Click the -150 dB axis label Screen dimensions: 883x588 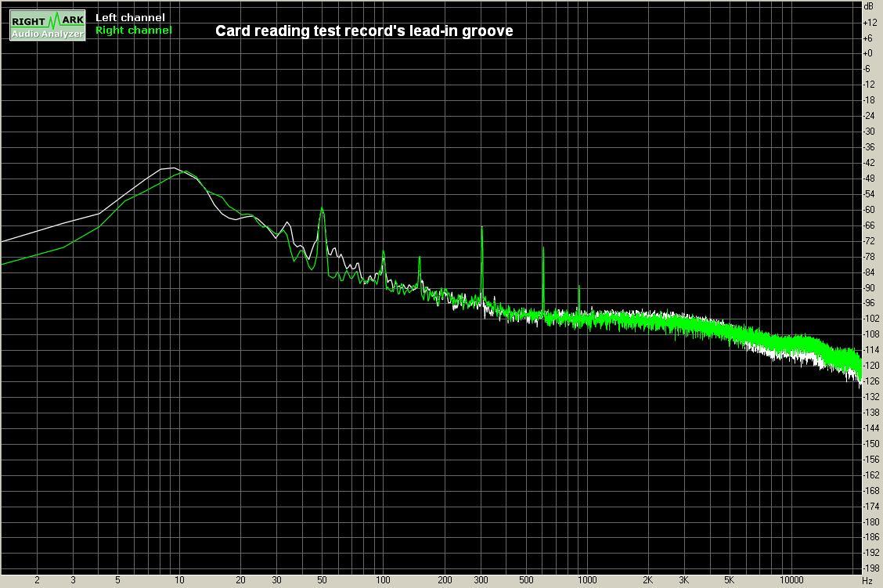[x=871, y=443]
